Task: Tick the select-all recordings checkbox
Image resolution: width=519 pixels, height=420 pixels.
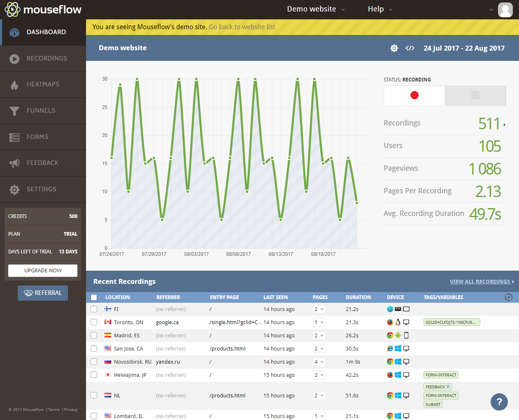Action: click(94, 297)
